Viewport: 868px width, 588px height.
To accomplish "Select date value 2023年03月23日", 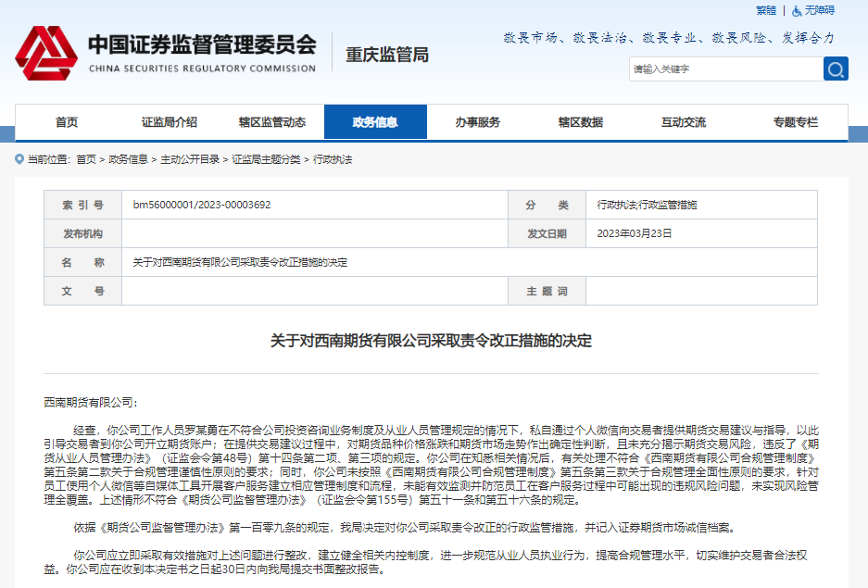I will [635, 233].
